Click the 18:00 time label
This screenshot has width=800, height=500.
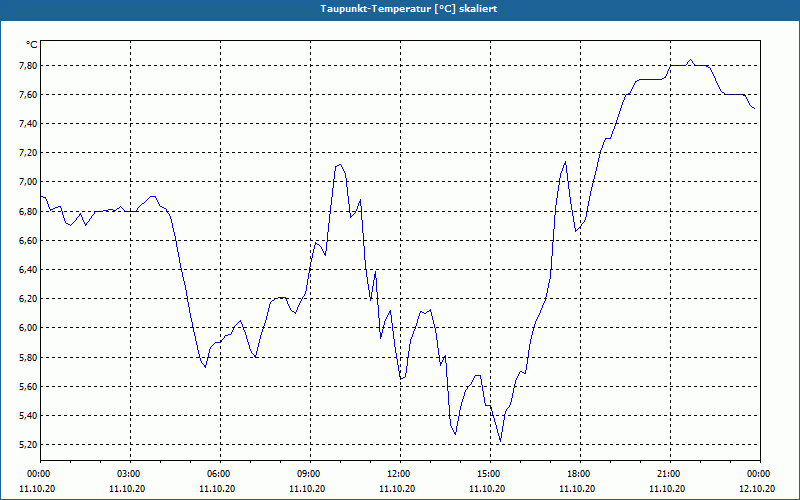pos(580,474)
